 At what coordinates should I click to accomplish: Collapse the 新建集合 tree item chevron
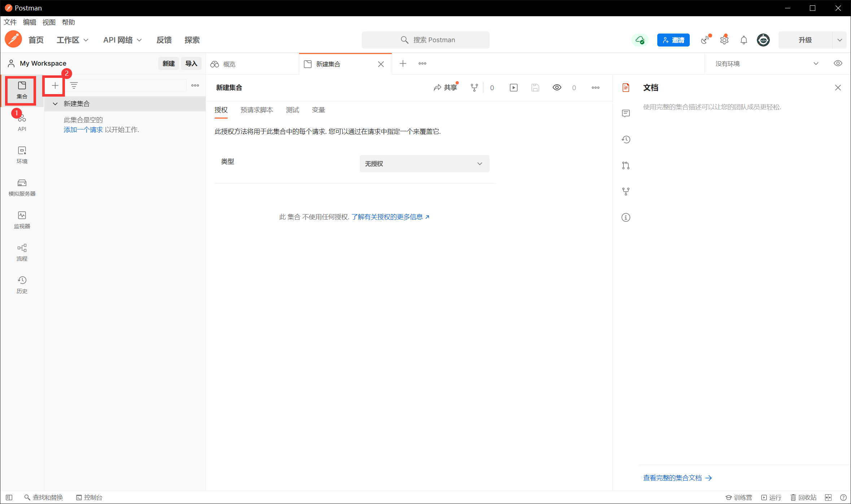click(55, 104)
